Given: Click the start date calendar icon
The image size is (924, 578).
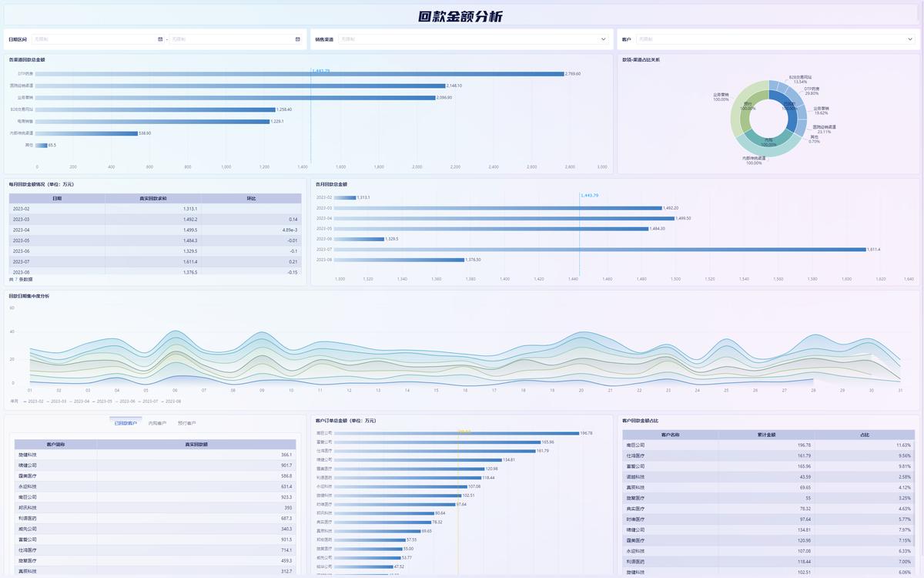Looking at the screenshot, I should (160, 39).
